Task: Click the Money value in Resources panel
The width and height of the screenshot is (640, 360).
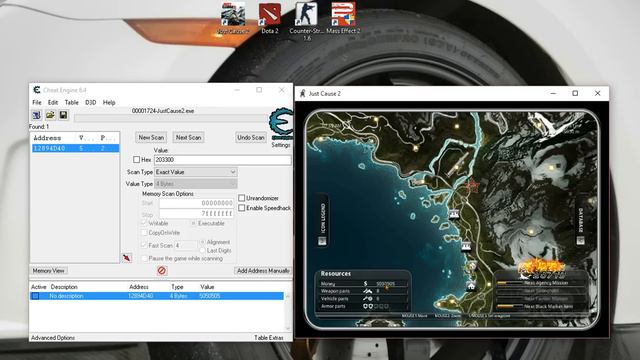Action: pyautogui.click(x=385, y=284)
